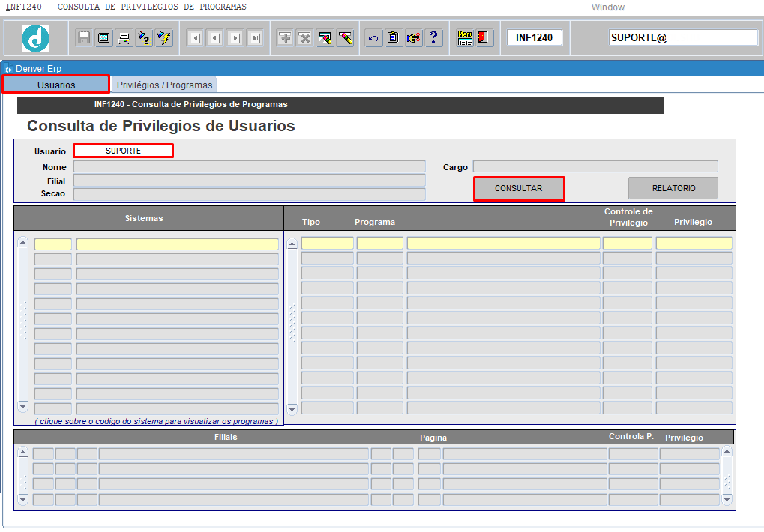This screenshot has height=532, width=764.
Task: Open the INF1240 title menu item
Action: 126,7
